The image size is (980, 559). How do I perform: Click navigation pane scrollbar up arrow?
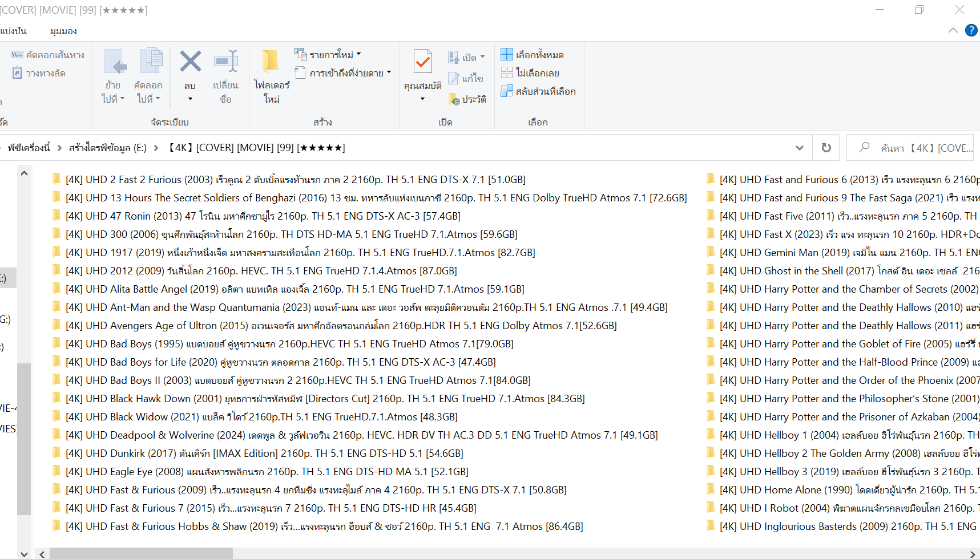point(24,173)
